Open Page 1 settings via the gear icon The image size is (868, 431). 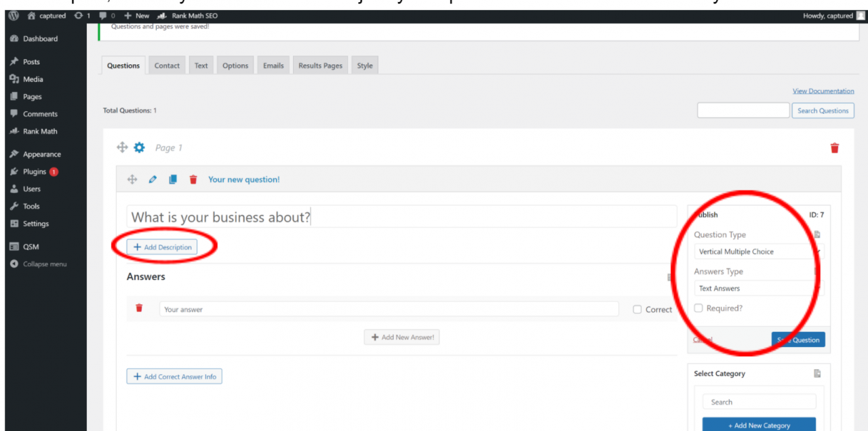pyautogui.click(x=139, y=147)
